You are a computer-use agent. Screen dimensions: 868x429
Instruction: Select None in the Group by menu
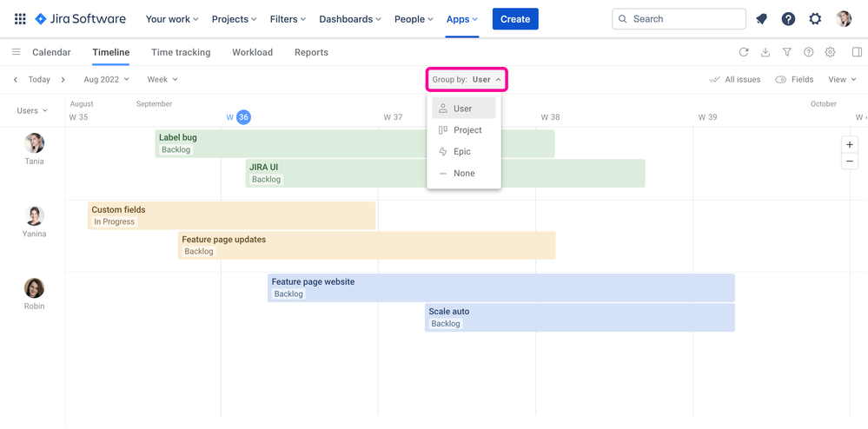point(464,174)
